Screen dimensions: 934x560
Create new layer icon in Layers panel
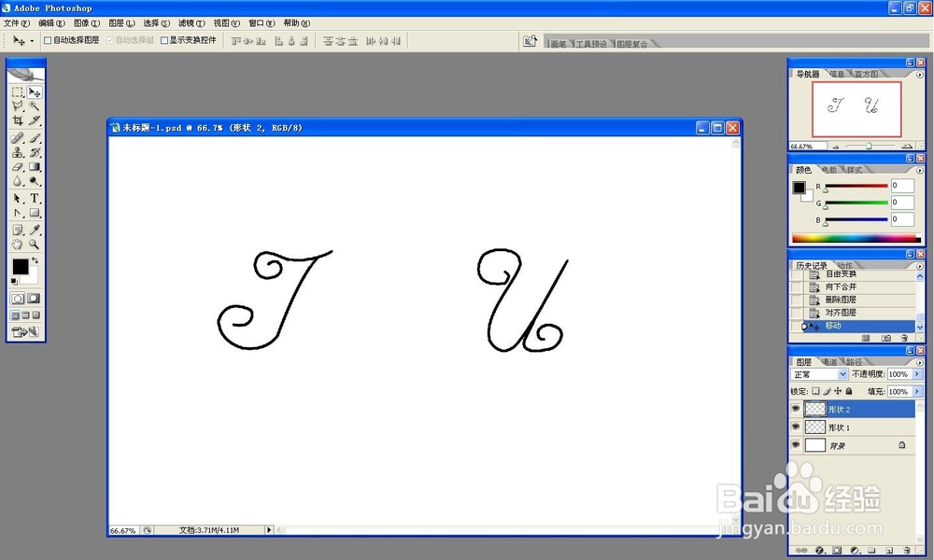[889, 551]
